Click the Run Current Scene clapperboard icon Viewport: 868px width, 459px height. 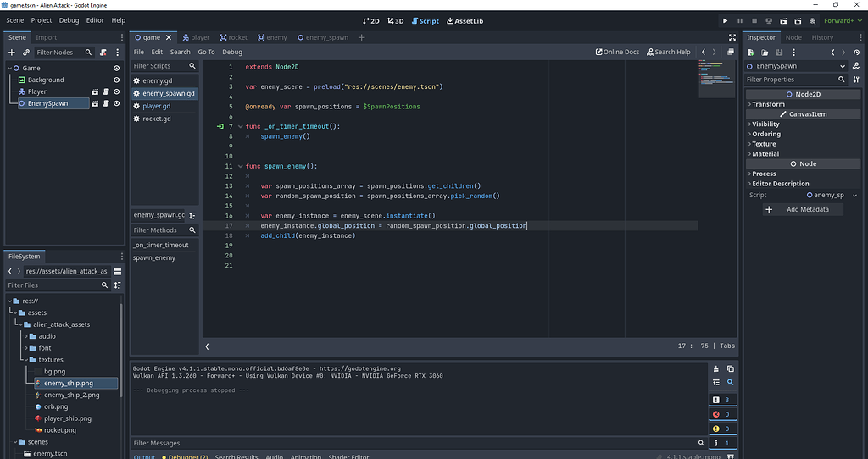[782, 20]
